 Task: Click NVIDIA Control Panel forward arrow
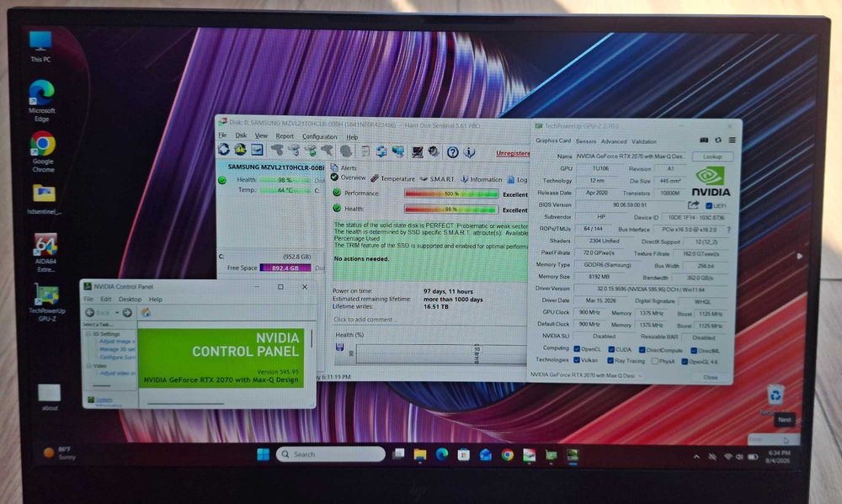127,312
